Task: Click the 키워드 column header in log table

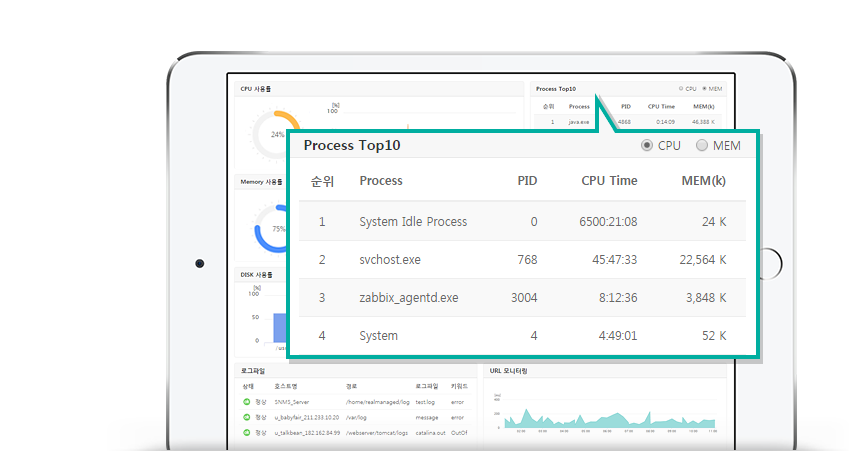Action: 459,386
